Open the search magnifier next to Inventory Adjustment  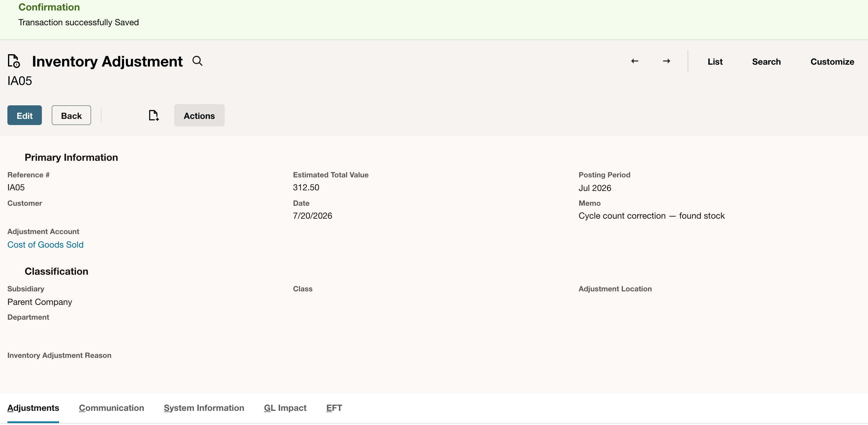[198, 61]
